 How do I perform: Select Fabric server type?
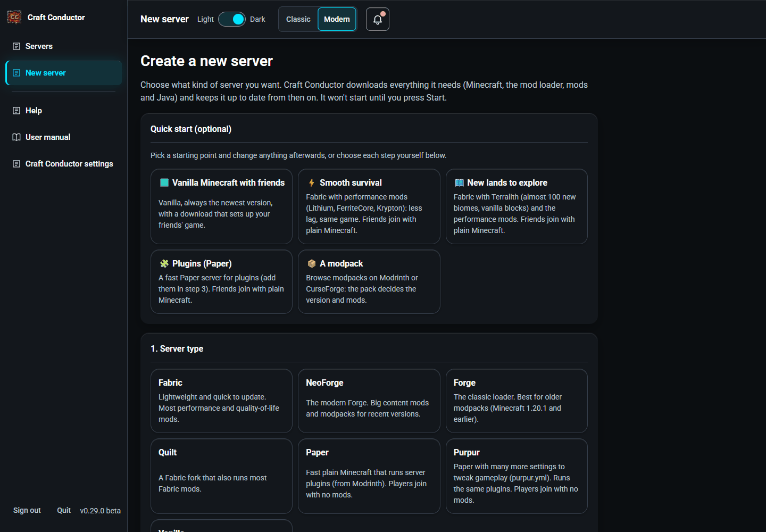(x=221, y=401)
